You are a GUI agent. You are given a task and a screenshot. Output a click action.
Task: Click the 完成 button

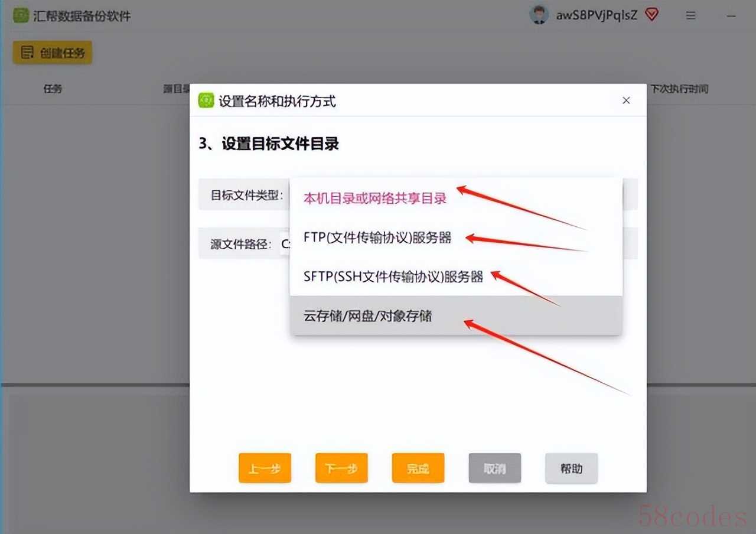tap(418, 468)
